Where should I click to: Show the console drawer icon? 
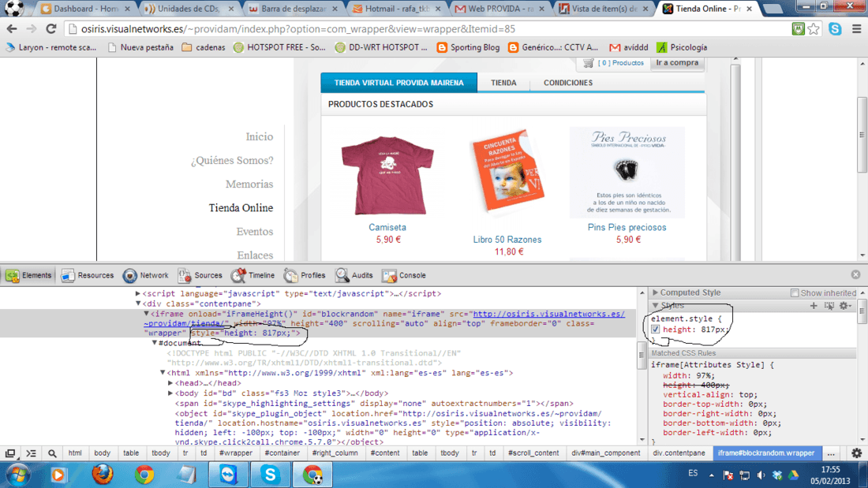click(31, 453)
